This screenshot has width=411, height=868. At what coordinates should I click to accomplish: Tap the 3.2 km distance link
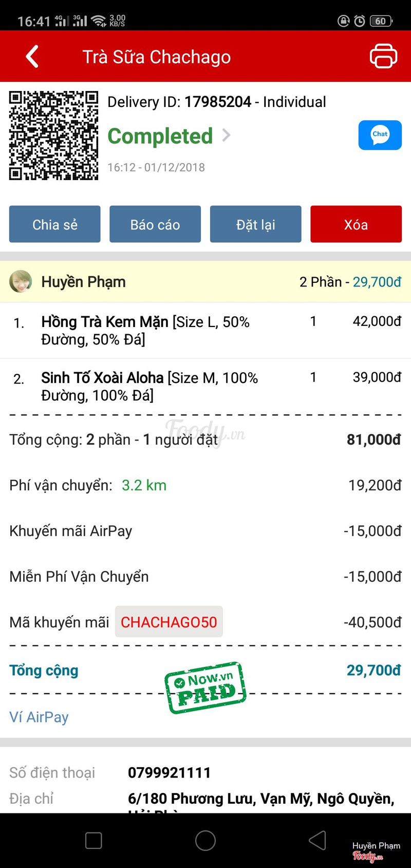point(144,485)
